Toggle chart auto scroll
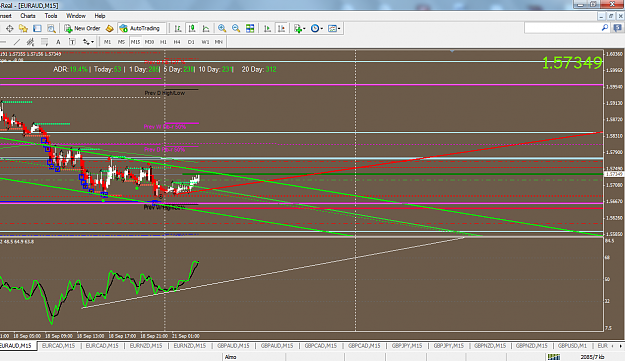 point(267,28)
